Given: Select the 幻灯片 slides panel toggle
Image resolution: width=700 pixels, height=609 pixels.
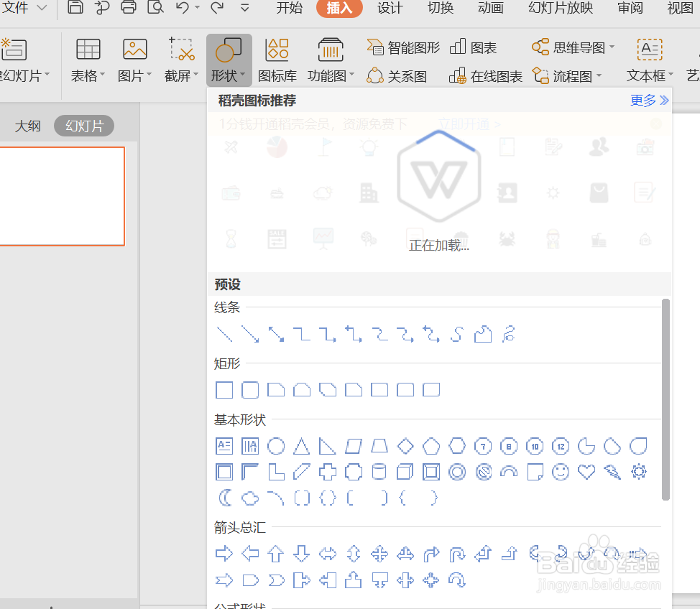Looking at the screenshot, I should point(84,126).
